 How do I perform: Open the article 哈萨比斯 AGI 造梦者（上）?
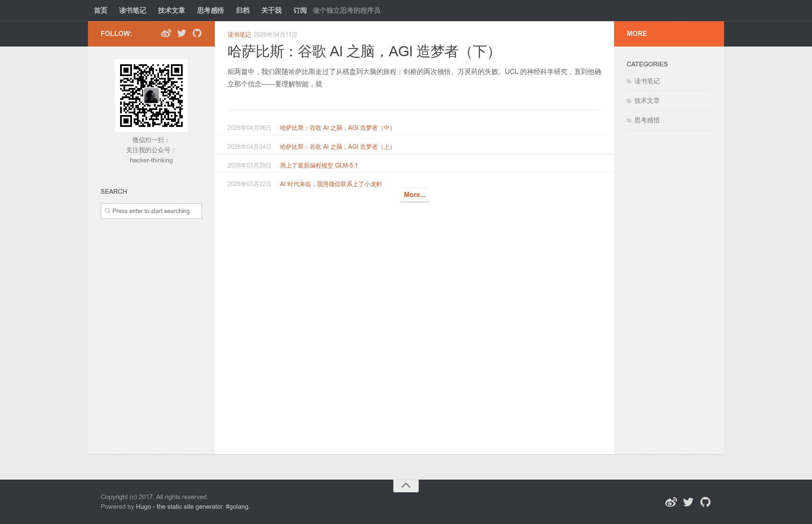337,147
